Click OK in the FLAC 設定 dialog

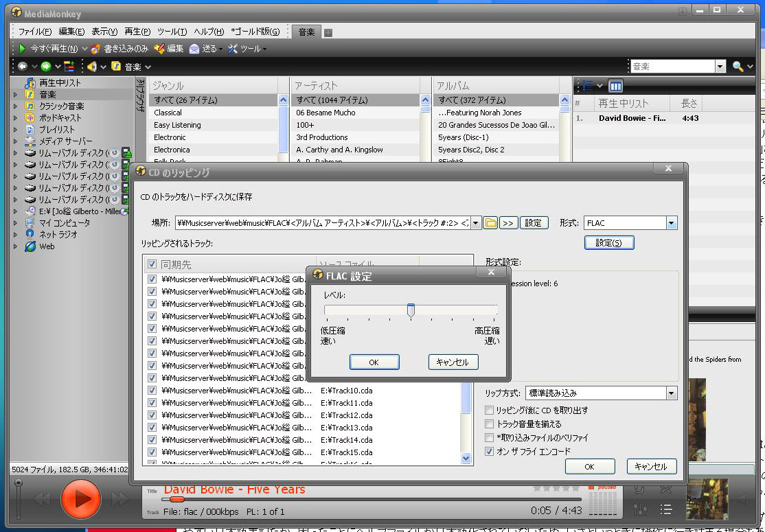[x=374, y=362]
